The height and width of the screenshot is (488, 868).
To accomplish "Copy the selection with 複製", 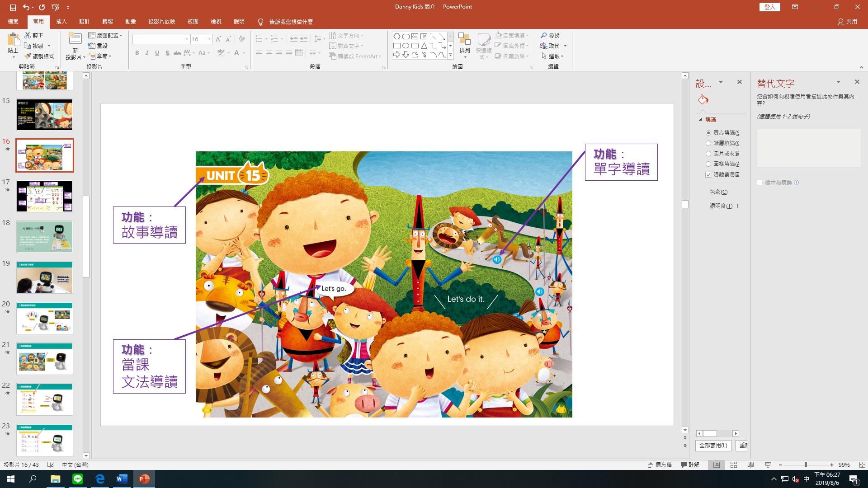I will 34,46.
